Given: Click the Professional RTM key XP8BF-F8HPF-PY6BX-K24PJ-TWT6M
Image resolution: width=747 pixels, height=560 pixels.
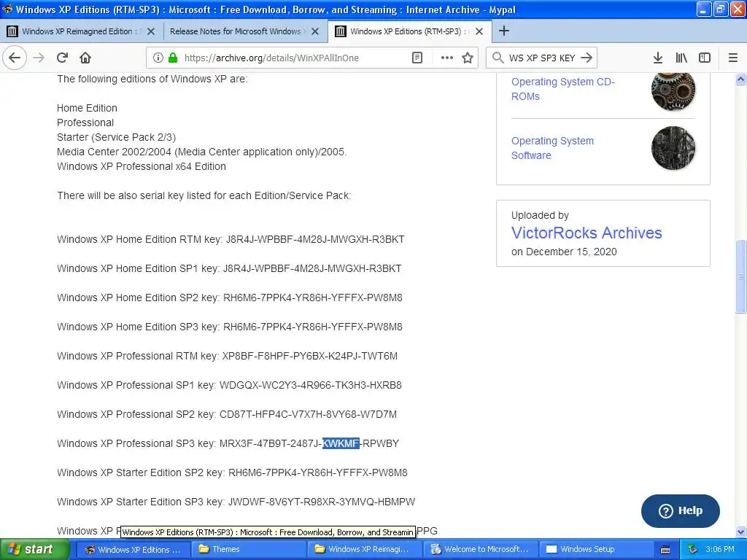Looking at the screenshot, I should click(x=309, y=356).
